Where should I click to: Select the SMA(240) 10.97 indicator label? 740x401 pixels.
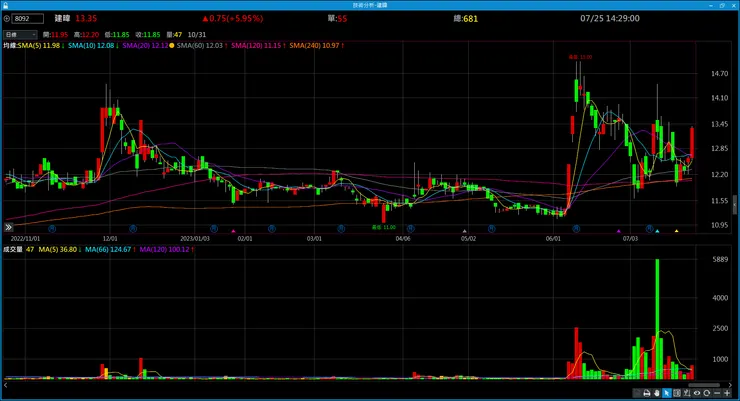point(316,45)
